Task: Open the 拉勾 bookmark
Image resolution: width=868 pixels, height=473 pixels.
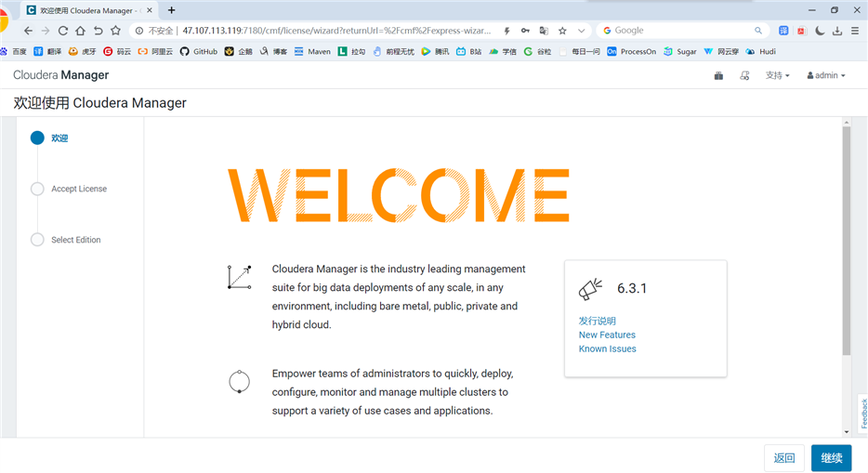Action: (351, 51)
